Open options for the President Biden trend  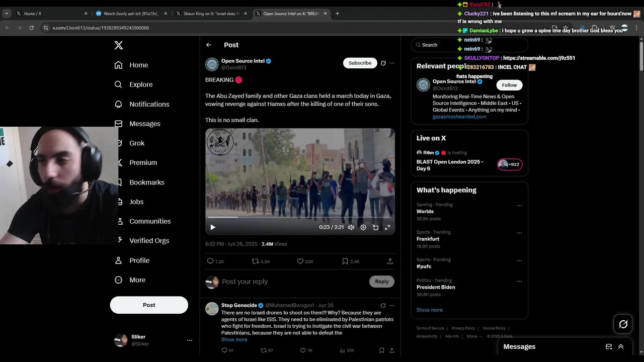click(x=519, y=282)
